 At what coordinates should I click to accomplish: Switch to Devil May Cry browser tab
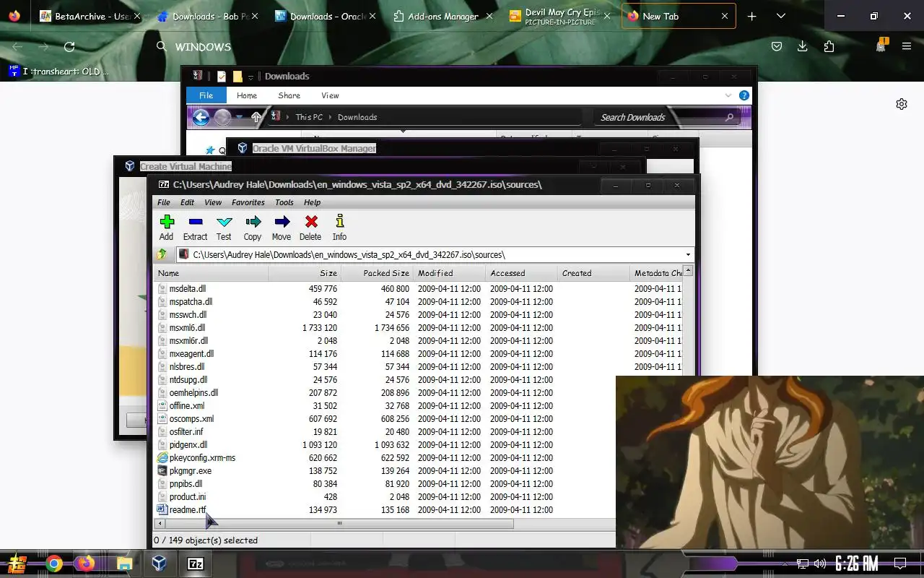[x=561, y=16]
